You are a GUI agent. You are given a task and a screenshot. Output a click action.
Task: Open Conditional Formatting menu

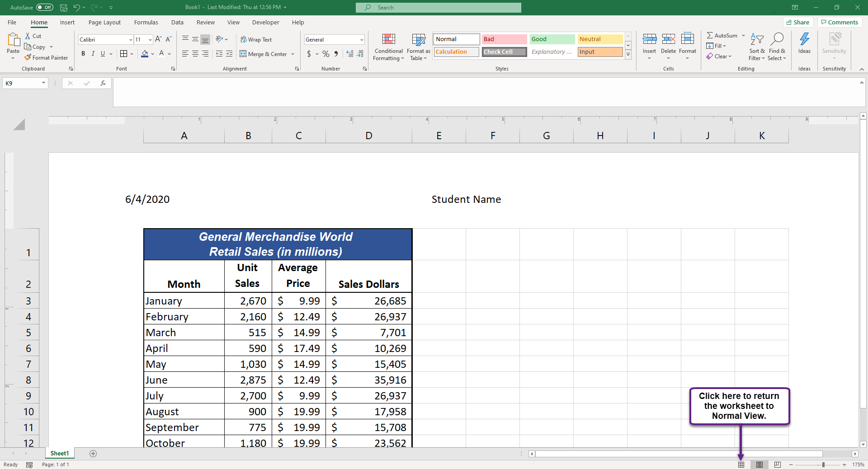click(388, 47)
